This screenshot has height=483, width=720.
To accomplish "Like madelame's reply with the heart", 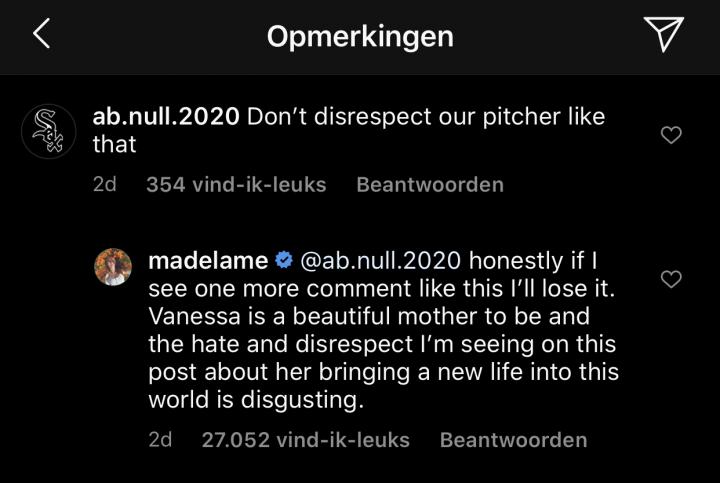I will pyautogui.click(x=672, y=279).
